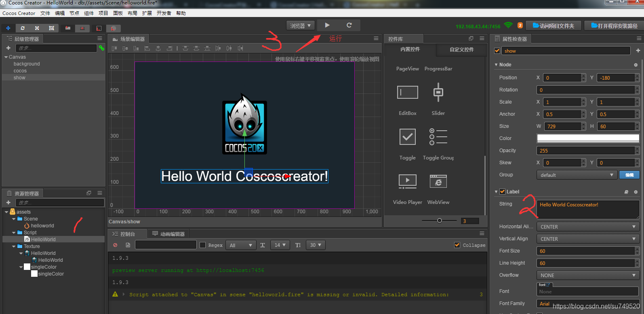Click the green link icon in hierarchy search
Screen dimensions: 644x314
101,48
